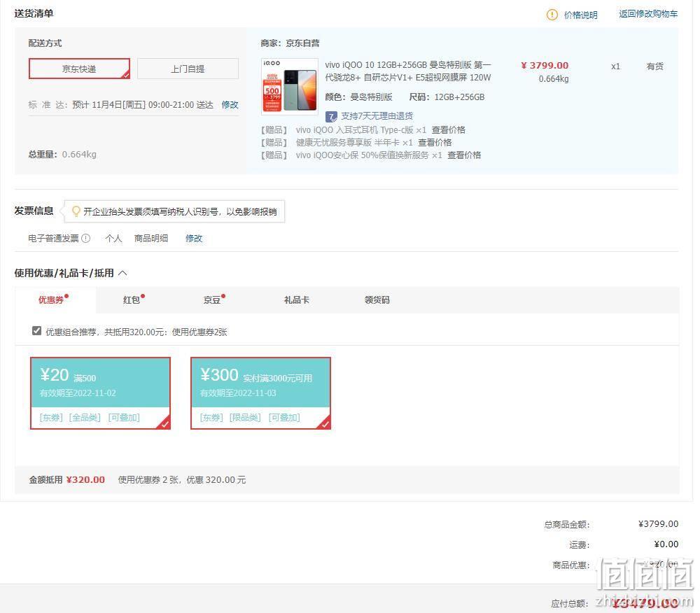Viewport: 700px width, 613px height.
Task: Click the 金额抵用 ¥320.00 amount
Action: point(85,479)
